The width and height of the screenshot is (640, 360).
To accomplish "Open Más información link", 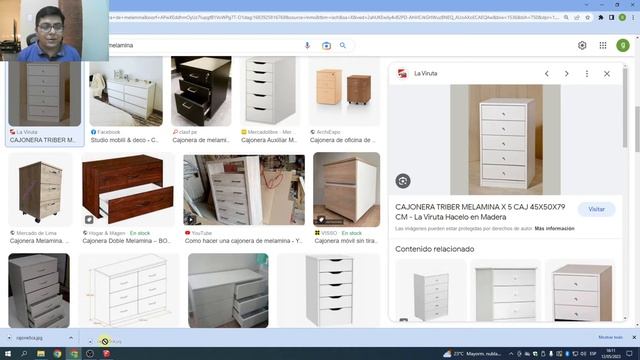I will (554, 229).
